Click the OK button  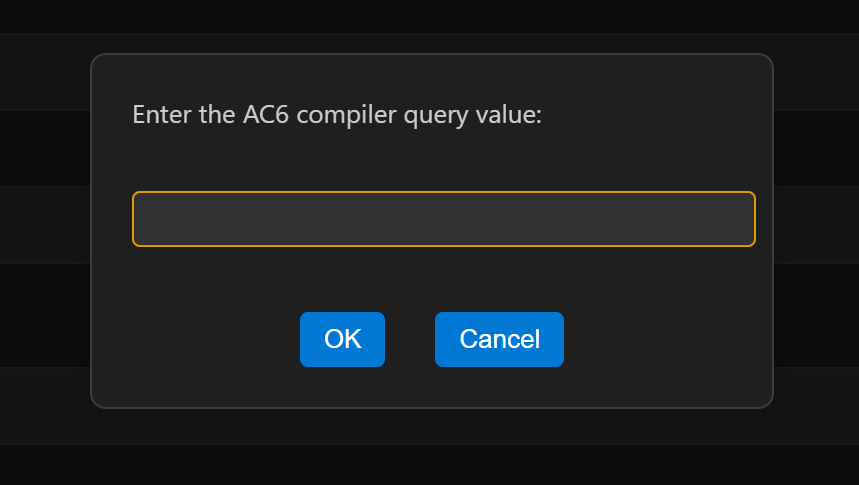click(342, 339)
